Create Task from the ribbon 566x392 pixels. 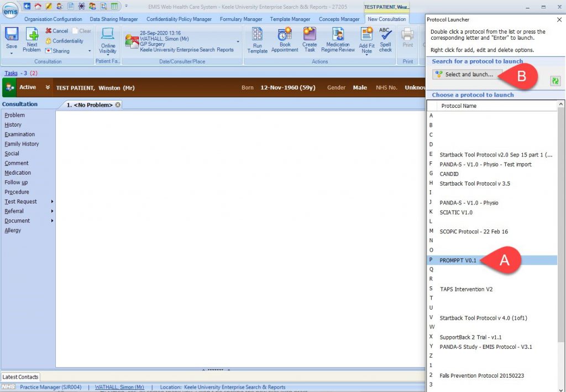click(310, 40)
